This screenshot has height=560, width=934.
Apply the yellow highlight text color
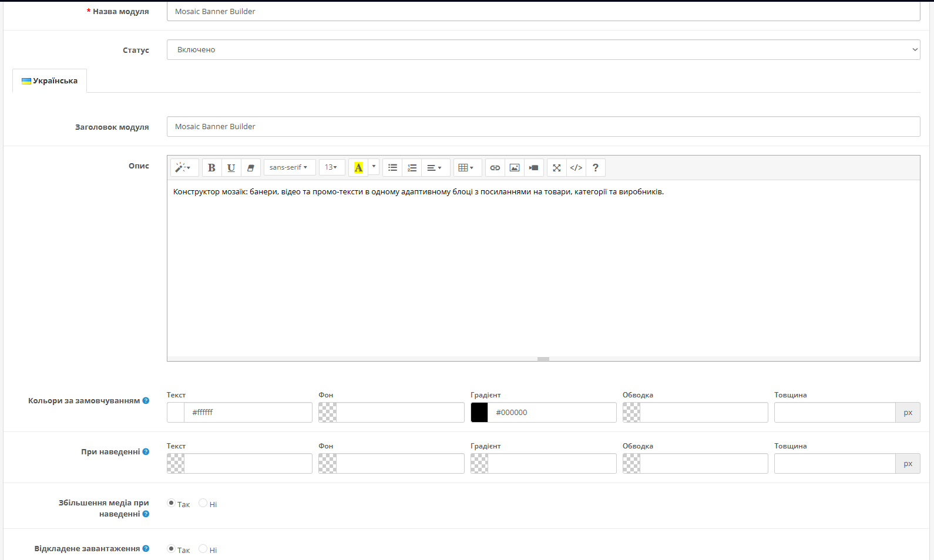pos(358,168)
